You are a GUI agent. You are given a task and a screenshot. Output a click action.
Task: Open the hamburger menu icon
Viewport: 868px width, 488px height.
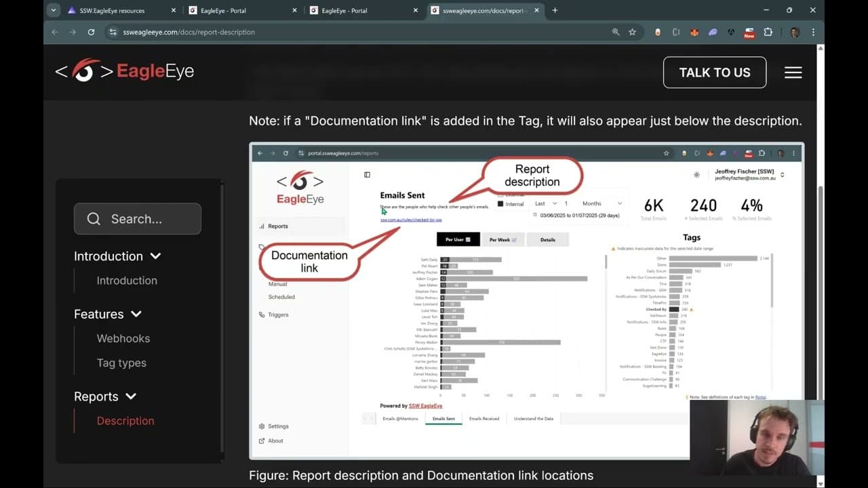(x=793, y=73)
